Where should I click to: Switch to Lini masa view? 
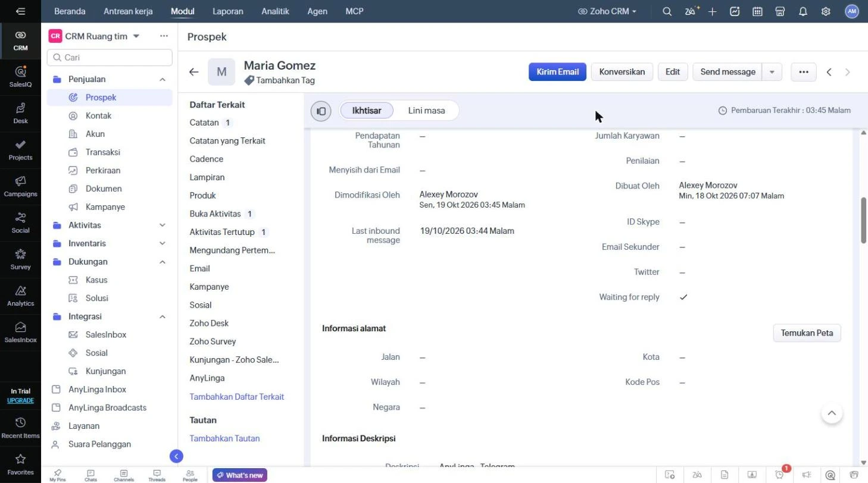(427, 111)
